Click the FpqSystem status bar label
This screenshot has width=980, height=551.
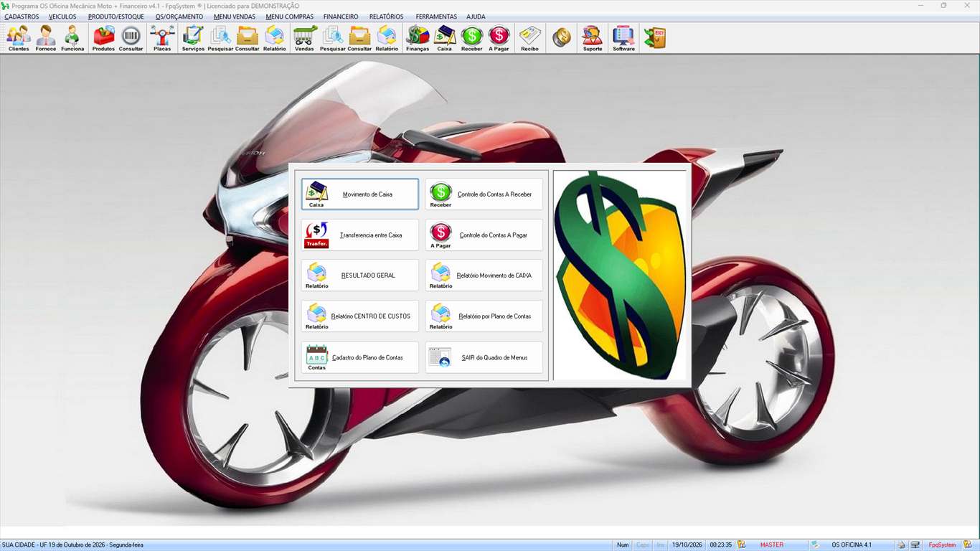point(942,545)
